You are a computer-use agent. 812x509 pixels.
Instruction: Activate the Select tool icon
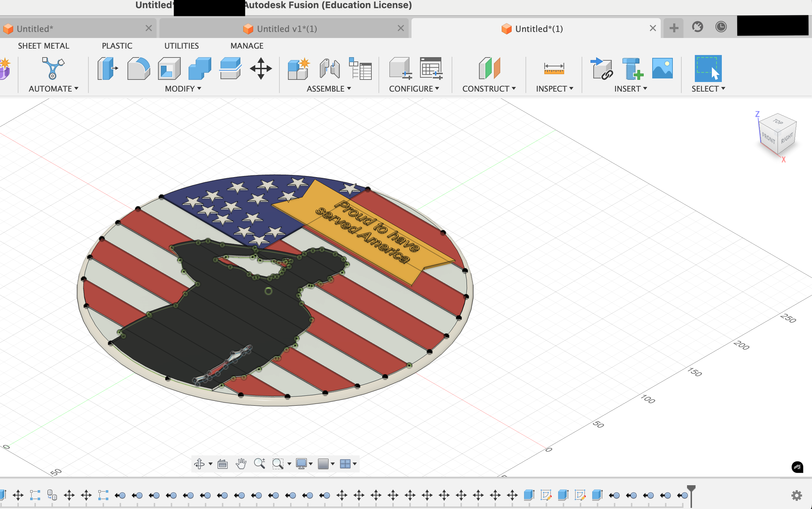tap(708, 68)
